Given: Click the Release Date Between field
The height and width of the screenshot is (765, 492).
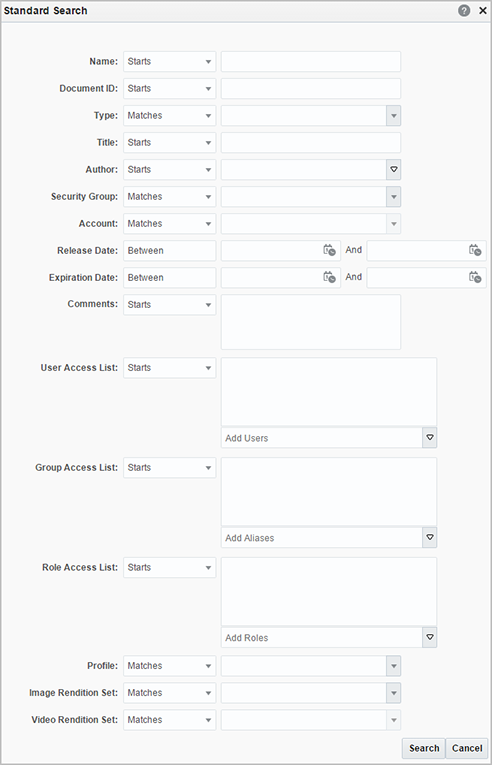Looking at the screenshot, I should pos(169,250).
